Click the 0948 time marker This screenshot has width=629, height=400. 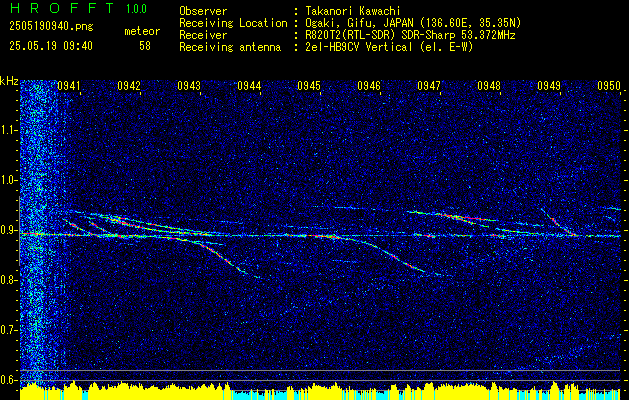tap(489, 86)
